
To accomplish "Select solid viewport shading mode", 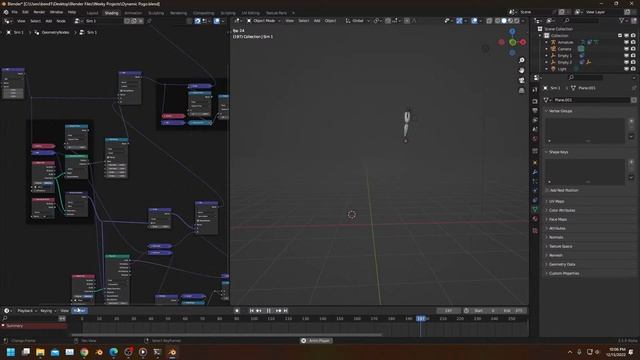I will 504,21.
